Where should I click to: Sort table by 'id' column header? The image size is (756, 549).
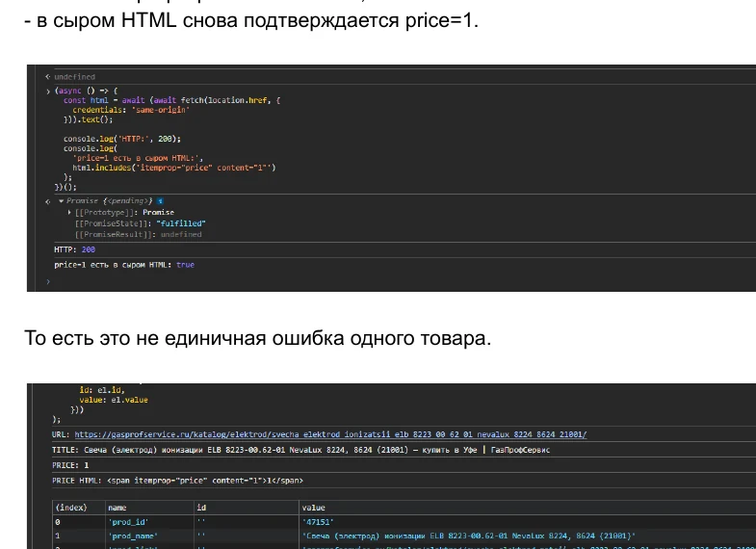coord(246,508)
